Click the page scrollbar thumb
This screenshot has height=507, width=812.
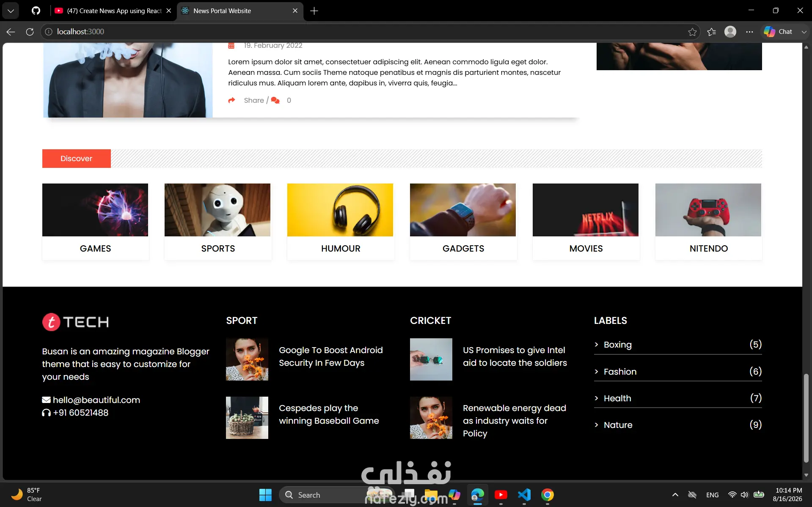[x=806, y=418]
